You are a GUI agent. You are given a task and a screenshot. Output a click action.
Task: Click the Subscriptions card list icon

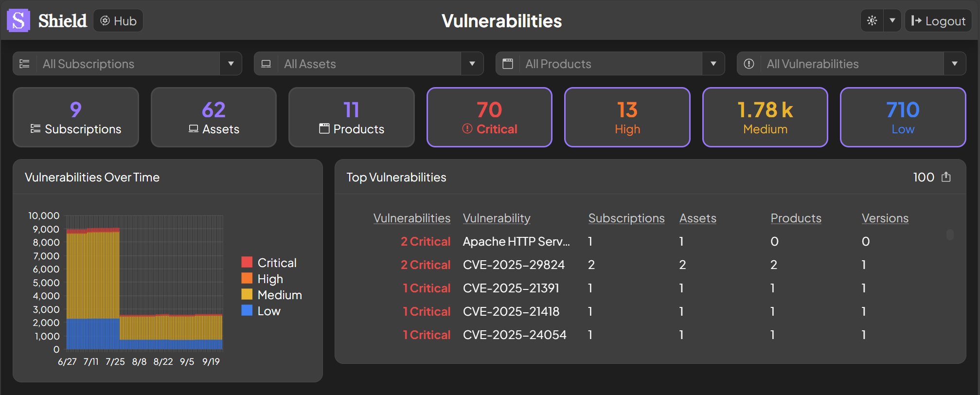(36, 128)
